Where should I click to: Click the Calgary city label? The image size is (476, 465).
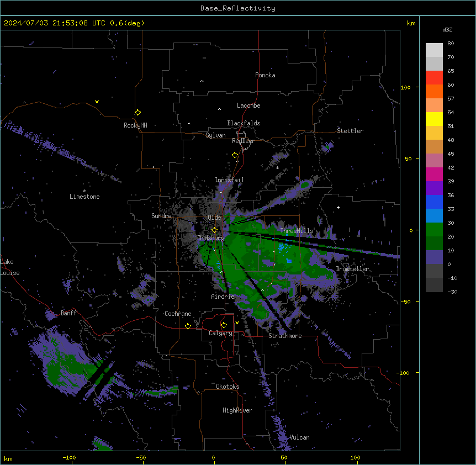pyautogui.click(x=220, y=333)
